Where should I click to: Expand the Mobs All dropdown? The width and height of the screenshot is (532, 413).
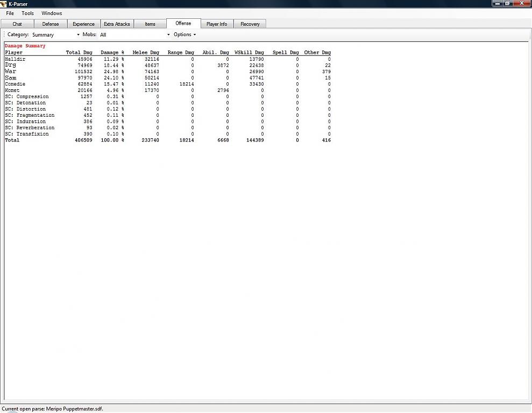(x=134, y=35)
